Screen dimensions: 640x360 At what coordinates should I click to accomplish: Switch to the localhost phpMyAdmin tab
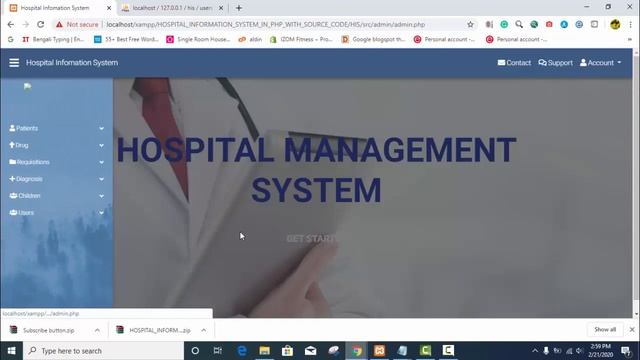coord(171,8)
